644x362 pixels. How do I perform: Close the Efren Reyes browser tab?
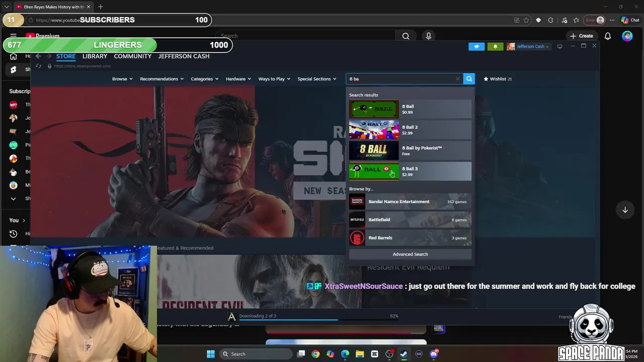click(89, 7)
